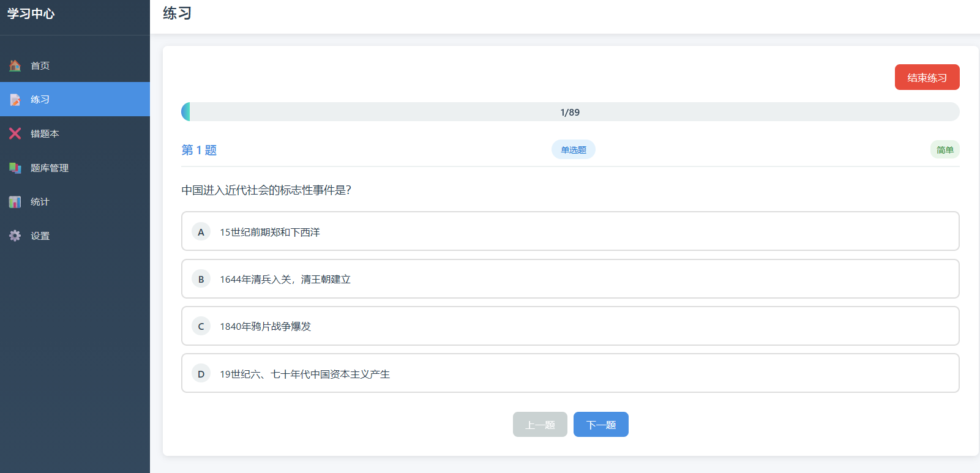Click the 单选题 type badge
This screenshot has width=980, height=473.
[574, 150]
